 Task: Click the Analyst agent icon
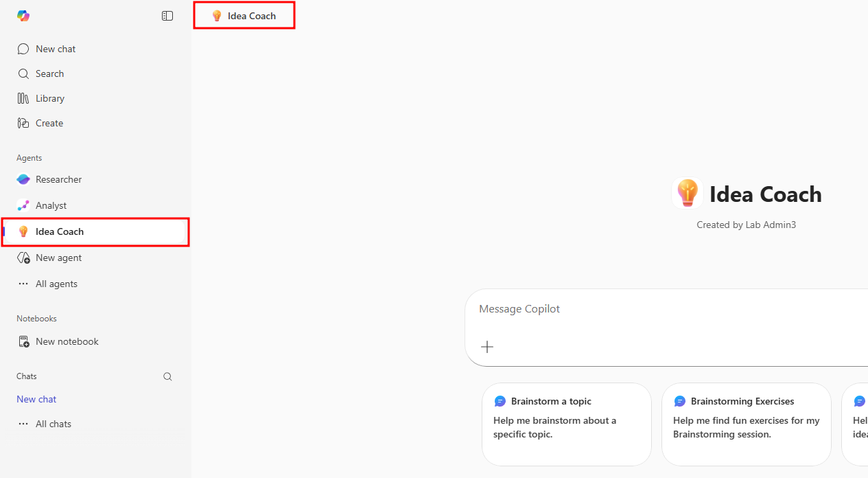click(23, 205)
